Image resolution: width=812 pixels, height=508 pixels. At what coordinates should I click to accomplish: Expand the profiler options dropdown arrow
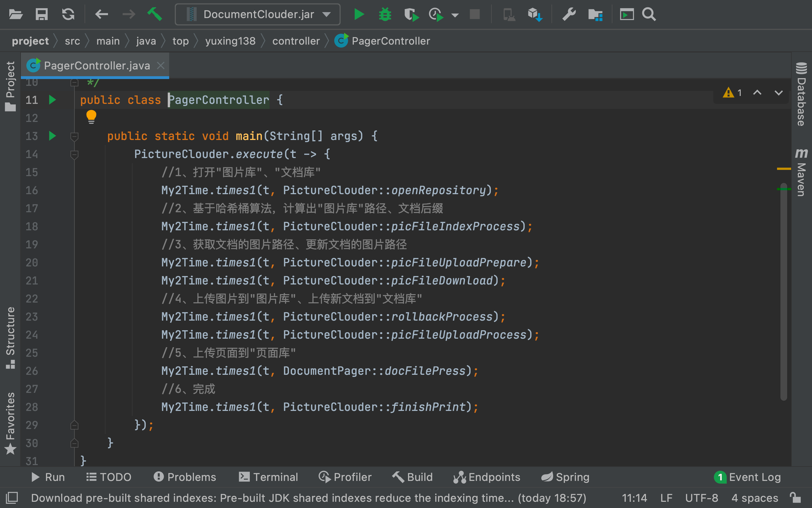455,15
